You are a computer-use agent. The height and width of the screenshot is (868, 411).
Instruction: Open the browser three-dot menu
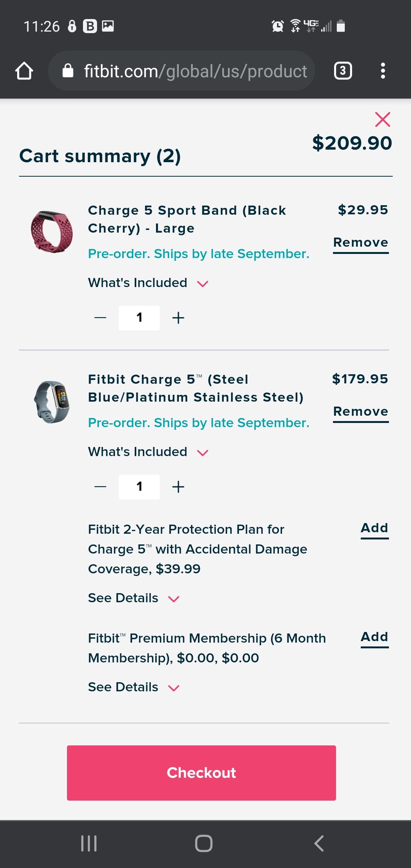[x=383, y=71]
